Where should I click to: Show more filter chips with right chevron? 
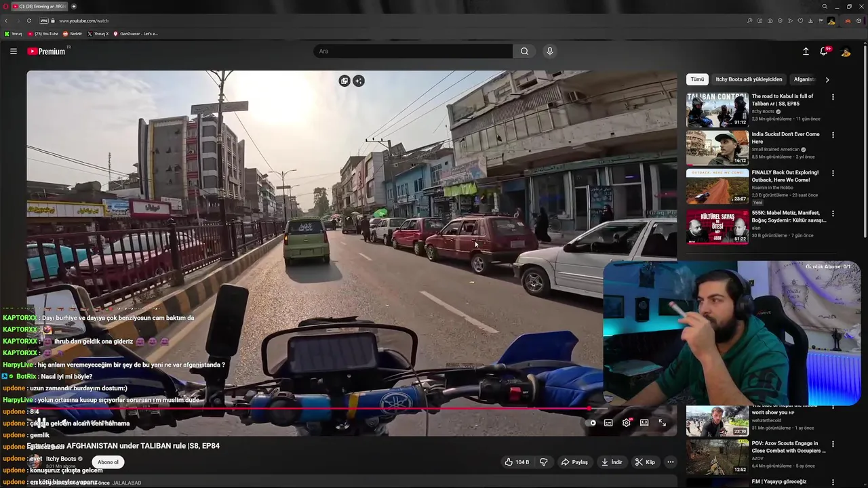coord(827,79)
